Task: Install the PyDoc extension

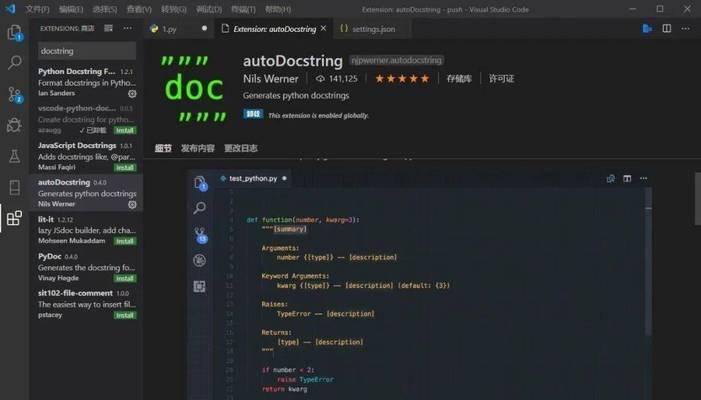Action: coord(125,278)
